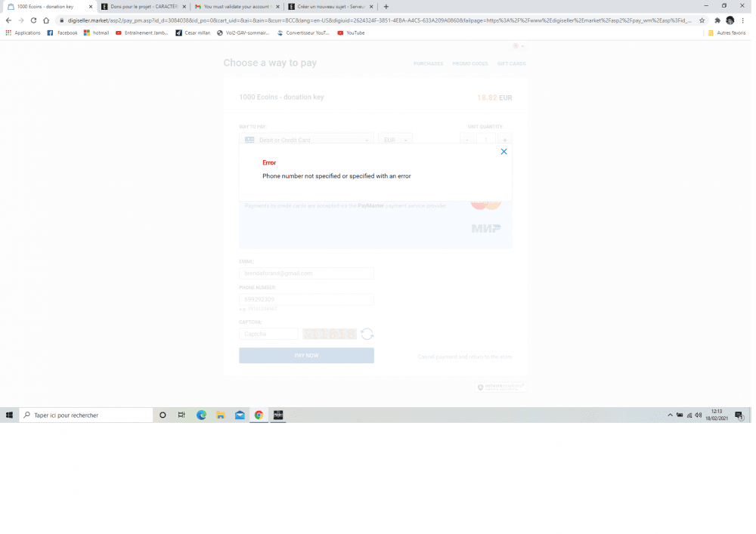Switch to the 'Dons pour le projet' tab

tap(141, 6)
